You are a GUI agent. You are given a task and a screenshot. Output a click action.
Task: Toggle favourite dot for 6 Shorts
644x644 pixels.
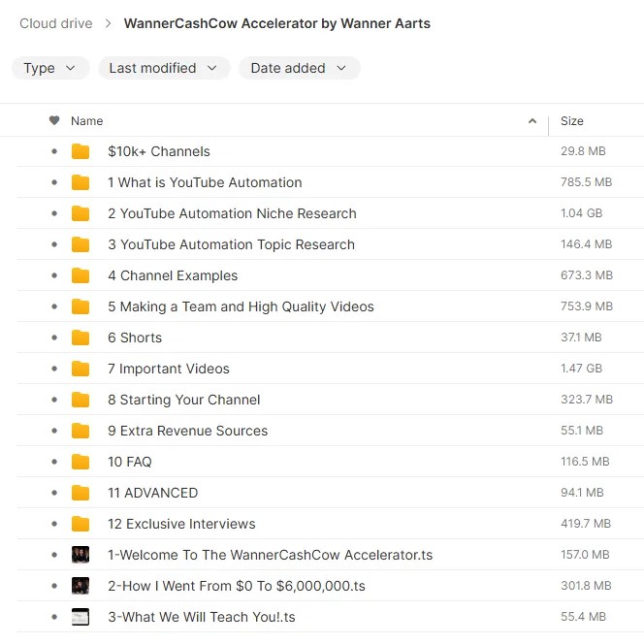pyautogui.click(x=54, y=338)
